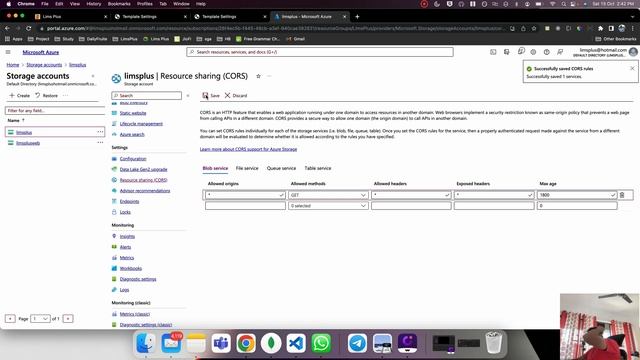
Task: Open the Azure portal hamburger menu
Action: 8,52
